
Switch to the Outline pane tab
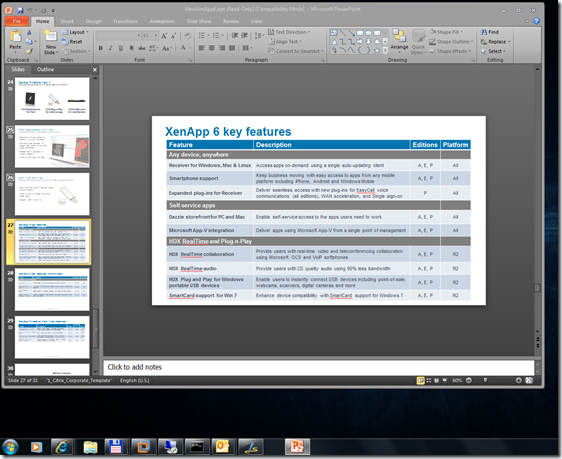(46, 69)
